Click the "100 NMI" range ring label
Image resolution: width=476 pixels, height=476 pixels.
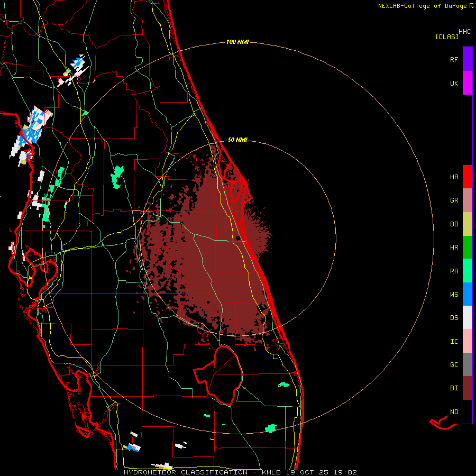coord(237,42)
